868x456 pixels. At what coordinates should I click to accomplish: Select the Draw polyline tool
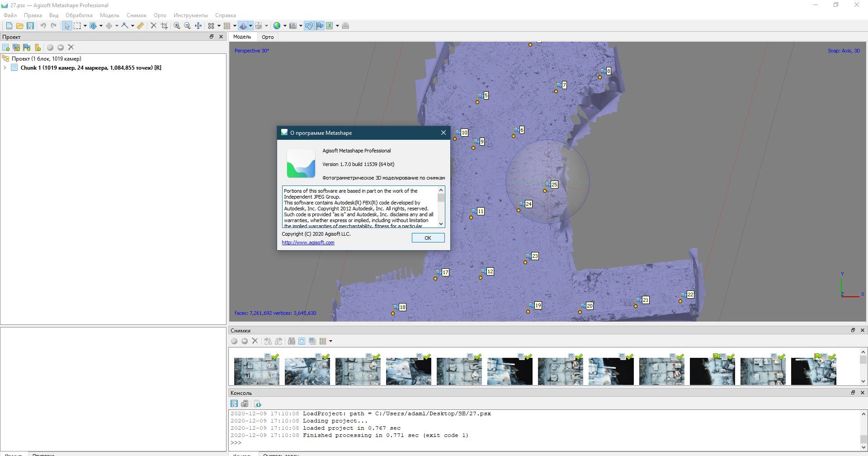(x=125, y=26)
